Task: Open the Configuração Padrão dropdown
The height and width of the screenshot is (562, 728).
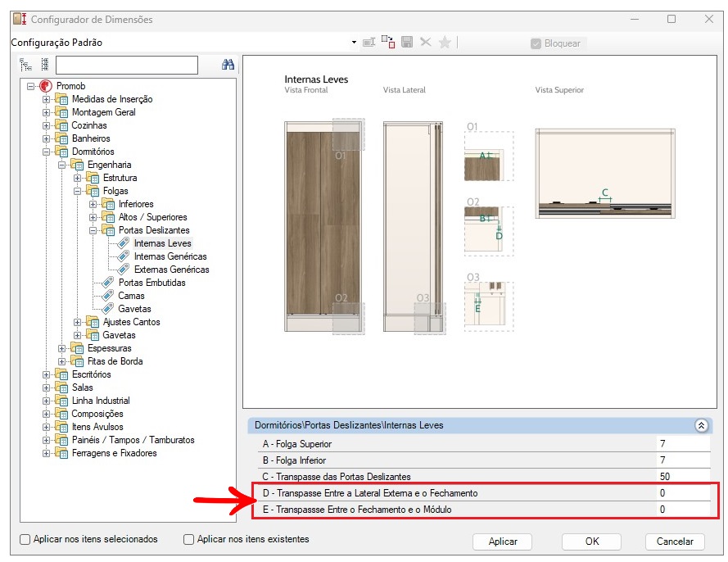Action: click(x=354, y=43)
